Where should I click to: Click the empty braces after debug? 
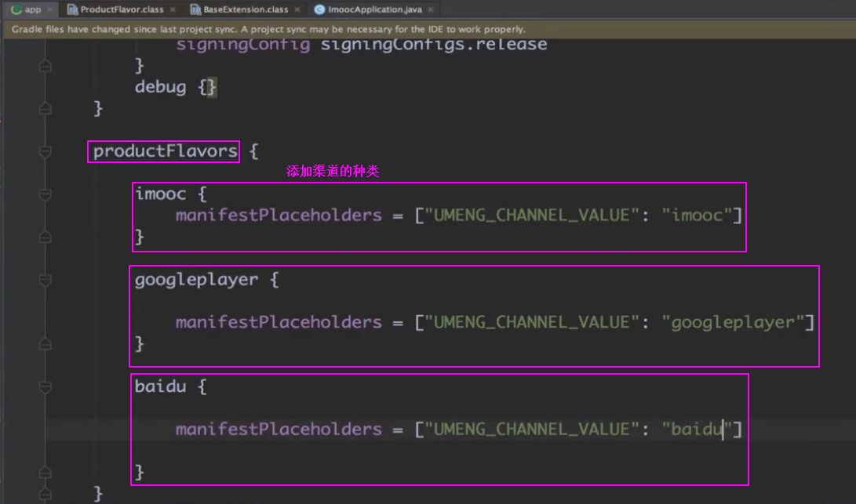coord(207,87)
